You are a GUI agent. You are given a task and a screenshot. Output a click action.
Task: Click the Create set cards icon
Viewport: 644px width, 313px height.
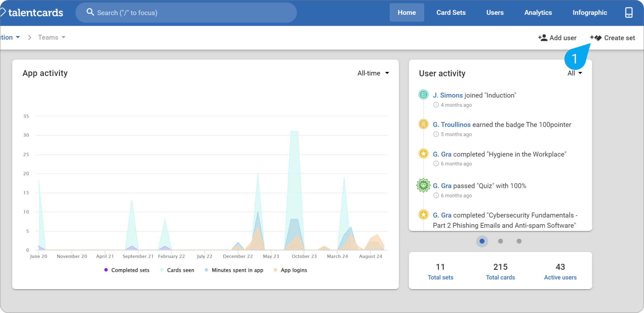click(596, 38)
